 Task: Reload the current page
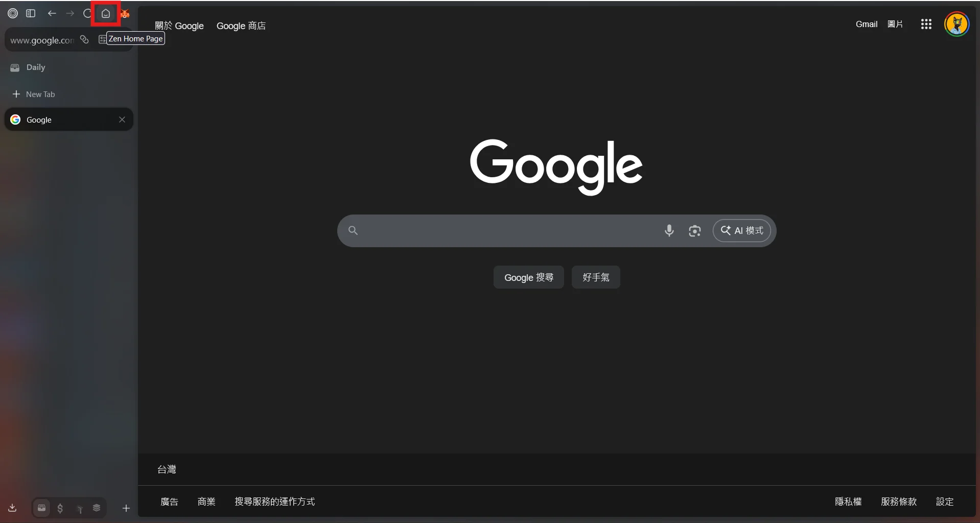pos(87,14)
